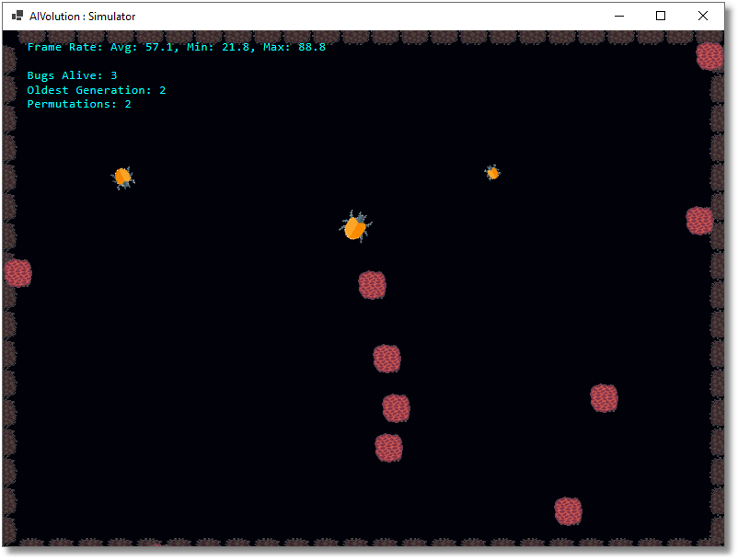738x560 pixels.
Task: Click the red food blob directly below the large bug
Action: click(x=373, y=285)
